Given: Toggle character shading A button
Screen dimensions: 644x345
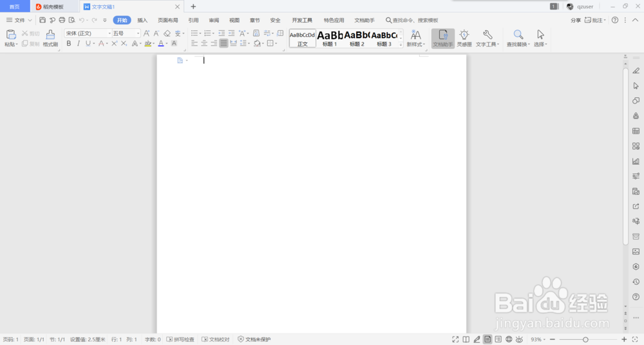Looking at the screenshot, I should 174,43.
